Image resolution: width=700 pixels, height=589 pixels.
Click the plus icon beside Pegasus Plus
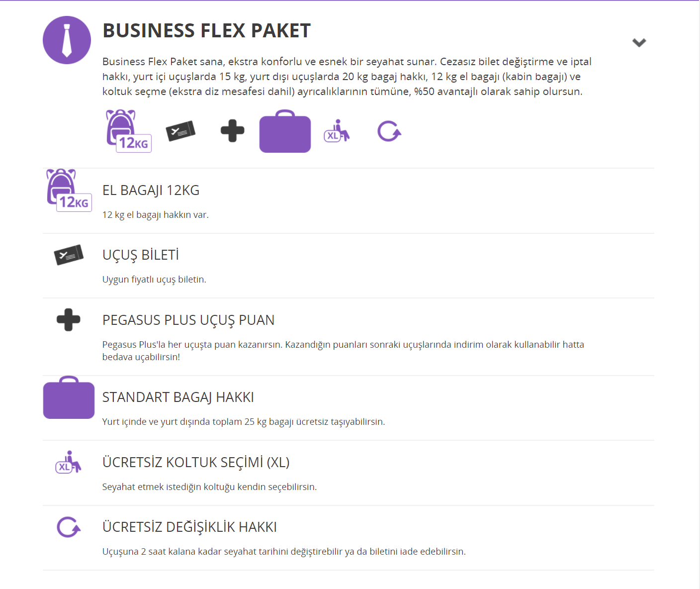69,320
